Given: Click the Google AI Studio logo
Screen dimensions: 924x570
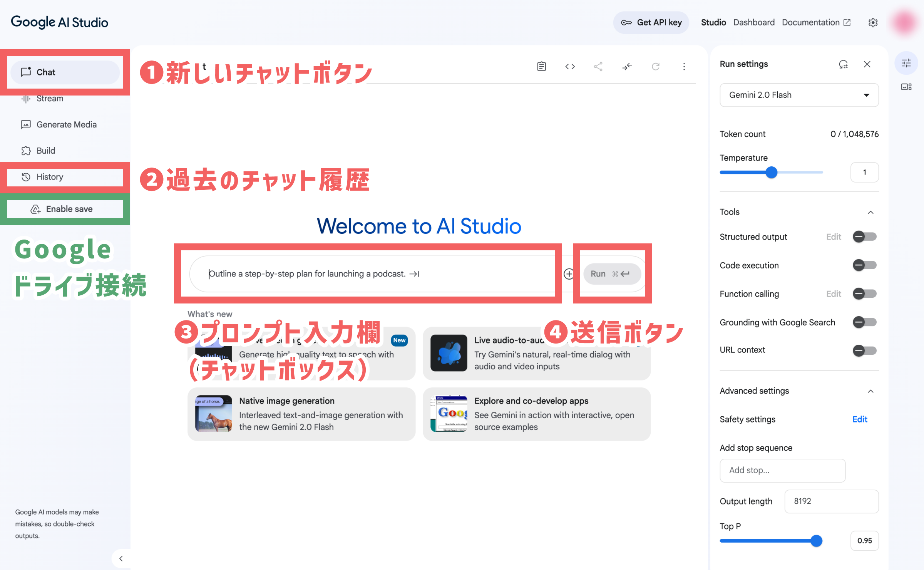Looking at the screenshot, I should point(59,22).
